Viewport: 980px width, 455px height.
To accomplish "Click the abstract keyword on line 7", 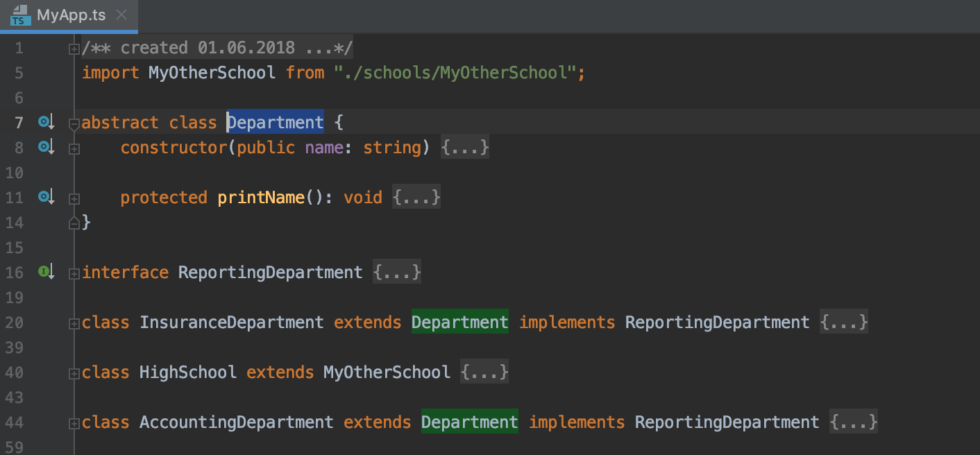I will 120,123.
